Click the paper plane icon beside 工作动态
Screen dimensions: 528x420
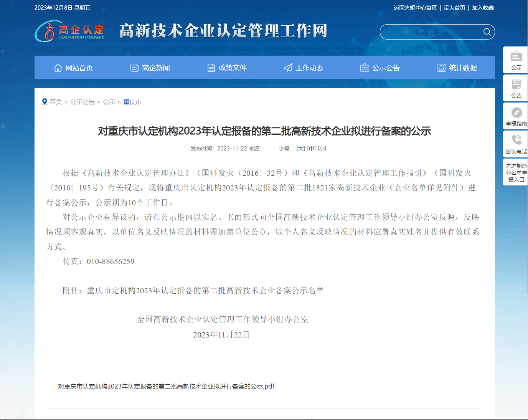click(x=288, y=68)
